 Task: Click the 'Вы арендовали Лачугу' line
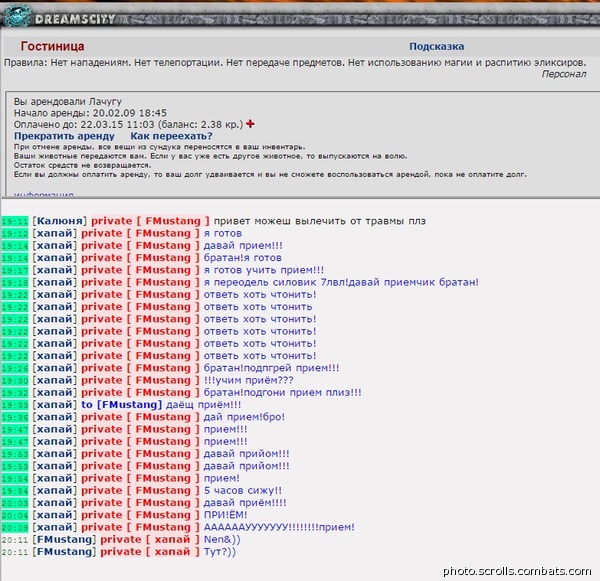(x=68, y=102)
